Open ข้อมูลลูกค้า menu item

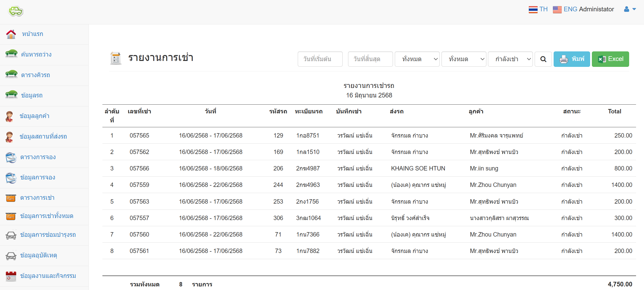[34, 116]
